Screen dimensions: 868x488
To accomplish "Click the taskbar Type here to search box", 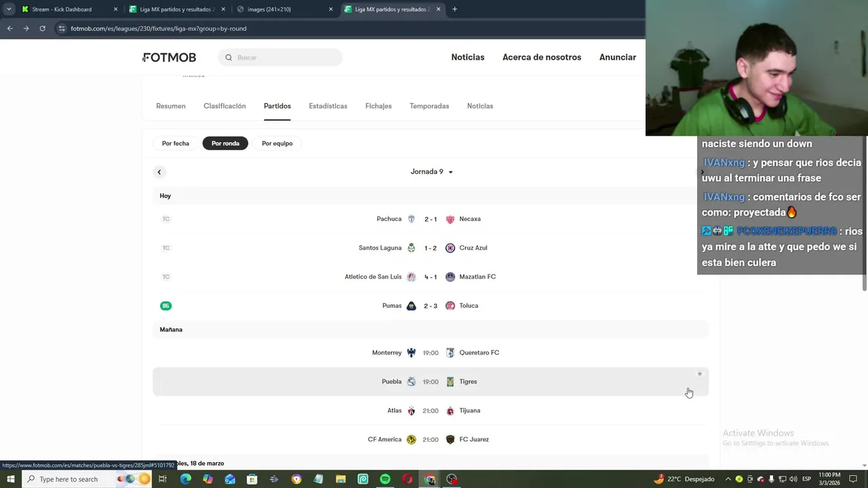I will tap(87, 479).
